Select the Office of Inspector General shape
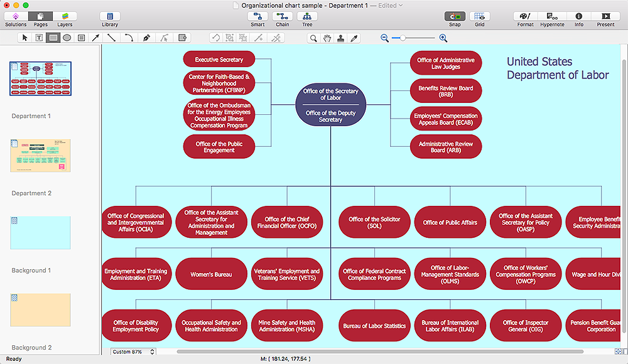 click(526, 326)
